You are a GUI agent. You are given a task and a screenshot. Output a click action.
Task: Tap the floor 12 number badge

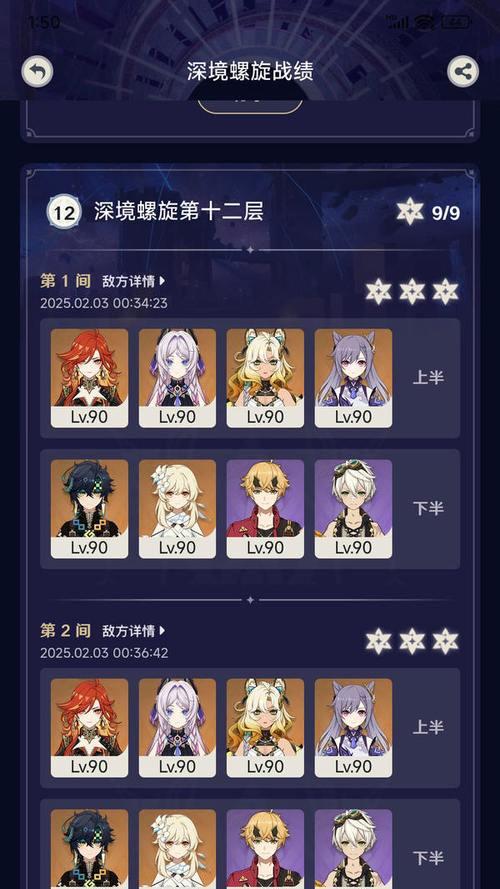coord(65,213)
